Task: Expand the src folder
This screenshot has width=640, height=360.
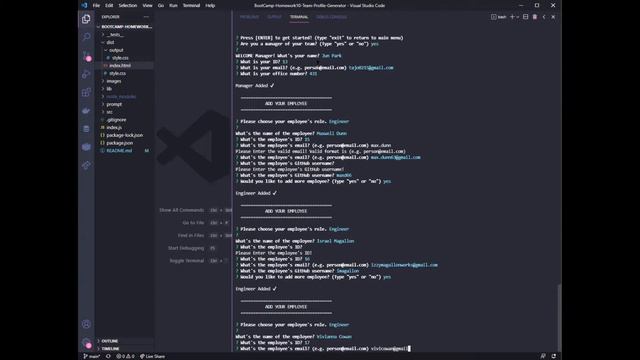Action: (x=109, y=112)
